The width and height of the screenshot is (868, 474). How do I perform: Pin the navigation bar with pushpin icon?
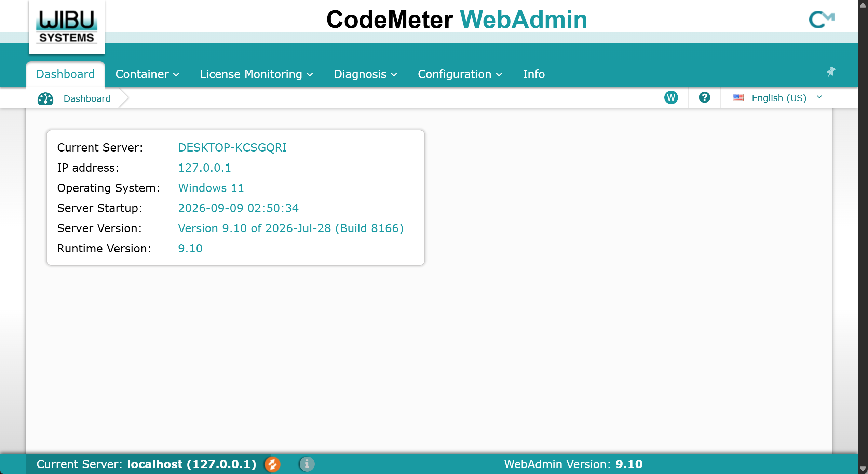[831, 71]
